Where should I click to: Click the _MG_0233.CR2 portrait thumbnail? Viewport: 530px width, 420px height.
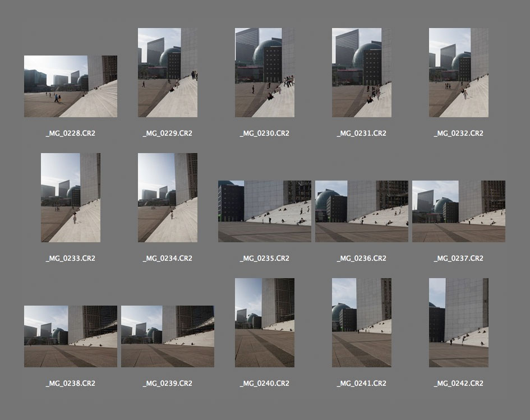coord(70,198)
